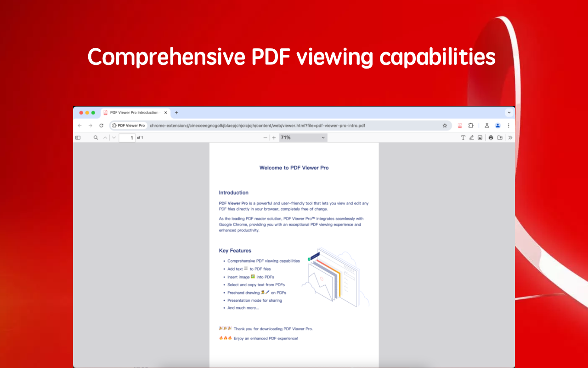Print the PDF document
The height and width of the screenshot is (368, 588).
(491, 138)
